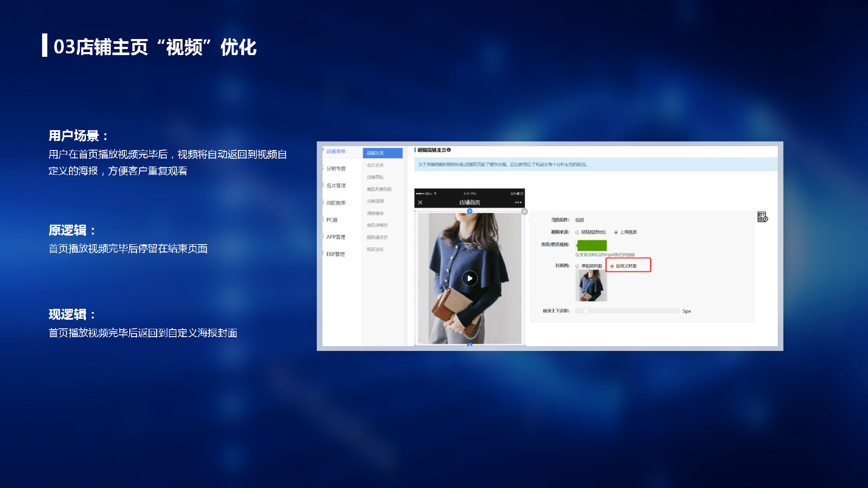Image resolution: width=868 pixels, height=488 pixels.
Task: Click the custom cover image thumbnail
Action: 591,285
